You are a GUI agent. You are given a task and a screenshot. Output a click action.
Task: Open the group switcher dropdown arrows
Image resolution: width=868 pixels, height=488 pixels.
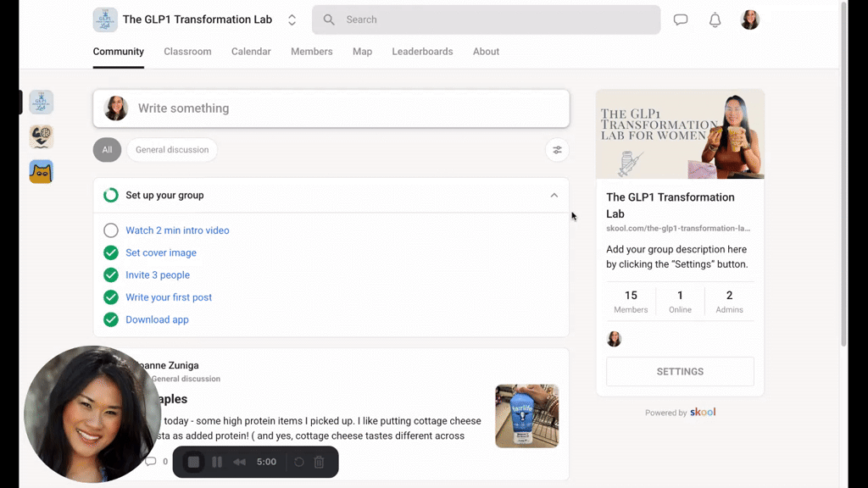click(x=292, y=19)
